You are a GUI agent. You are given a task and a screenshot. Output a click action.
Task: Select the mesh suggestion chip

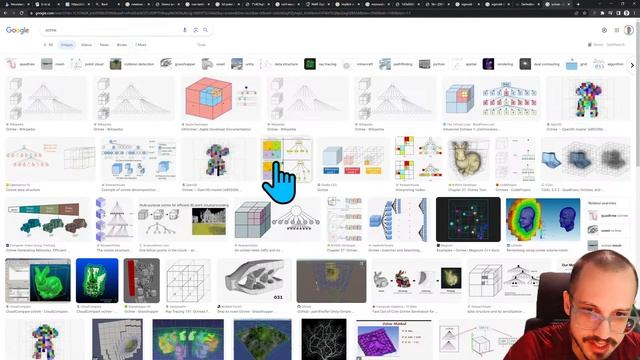point(53,64)
